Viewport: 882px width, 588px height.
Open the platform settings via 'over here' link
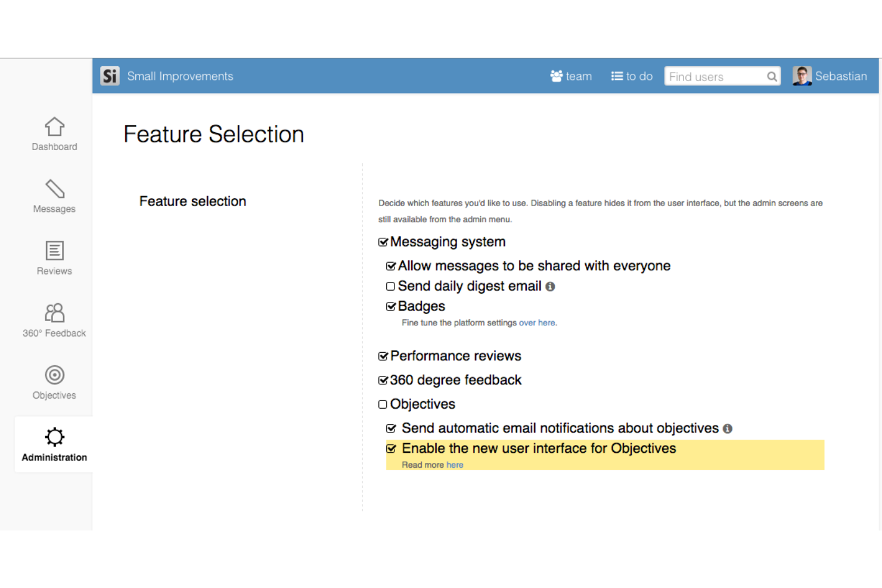point(537,322)
